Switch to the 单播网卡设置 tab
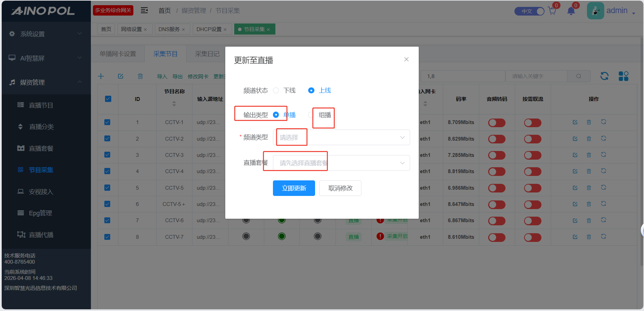644x311 pixels. (118, 54)
